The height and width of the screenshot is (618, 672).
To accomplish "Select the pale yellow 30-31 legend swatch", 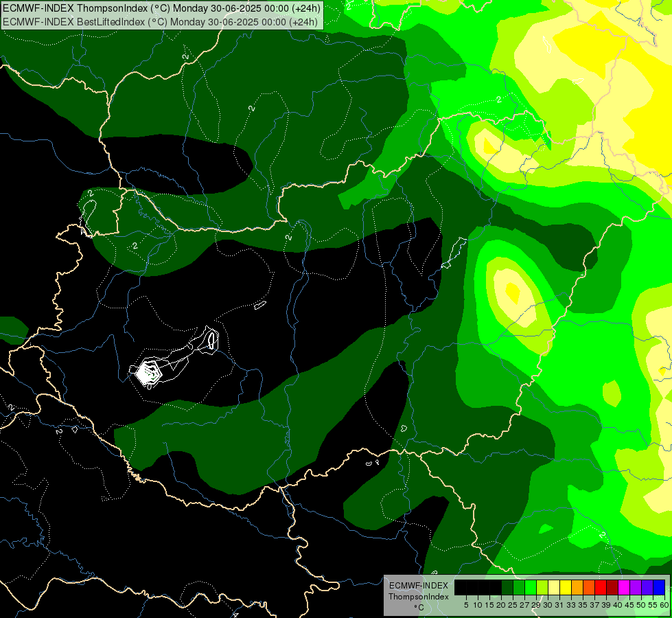I will (554, 587).
